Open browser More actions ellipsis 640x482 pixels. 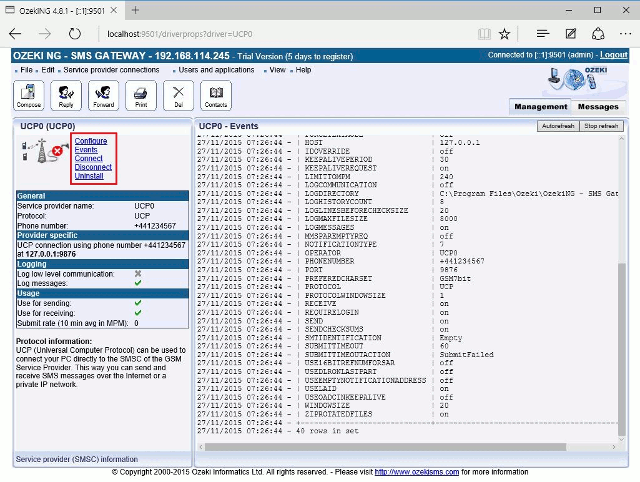click(625, 34)
